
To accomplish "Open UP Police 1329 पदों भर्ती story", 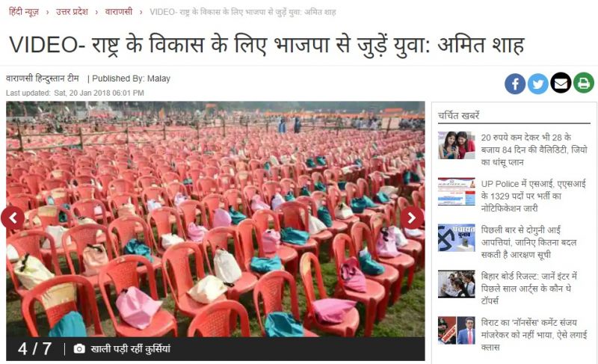I will 533,196.
